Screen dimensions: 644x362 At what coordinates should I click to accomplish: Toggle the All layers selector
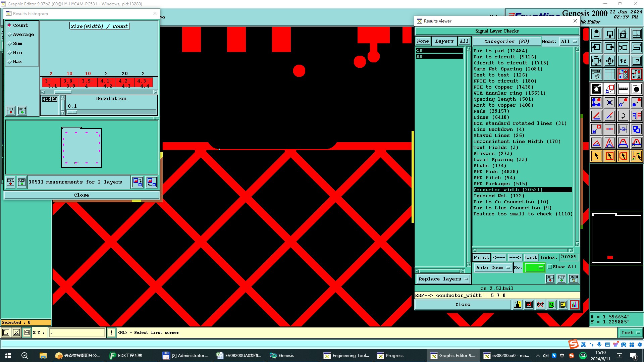coord(464,41)
